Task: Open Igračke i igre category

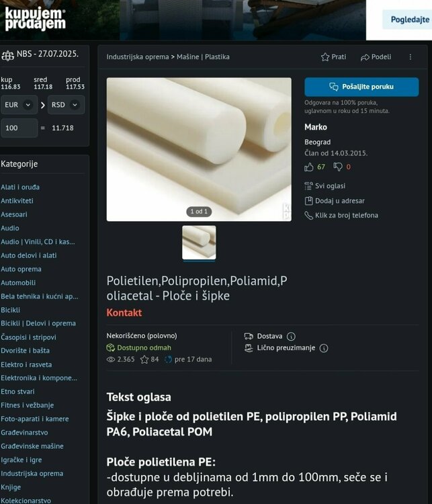Action: pyautogui.click(x=21, y=460)
